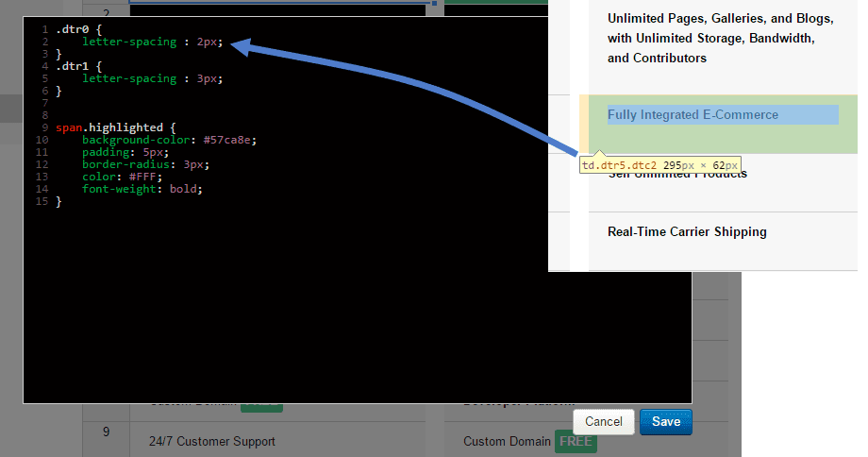The height and width of the screenshot is (457, 868).
Task: Click line number 15 in the gutter
Action: pyautogui.click(x=42, y=201)
